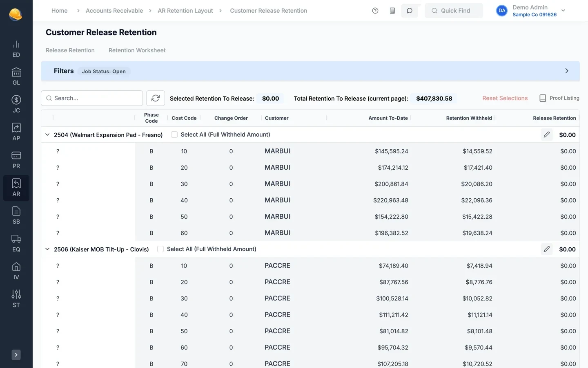
Task: Open the JC job cost module
Action: 16,105
